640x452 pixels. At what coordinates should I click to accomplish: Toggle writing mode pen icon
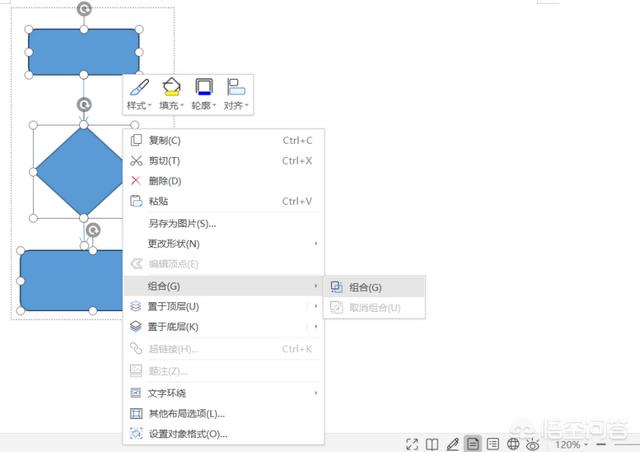(452, 444)
